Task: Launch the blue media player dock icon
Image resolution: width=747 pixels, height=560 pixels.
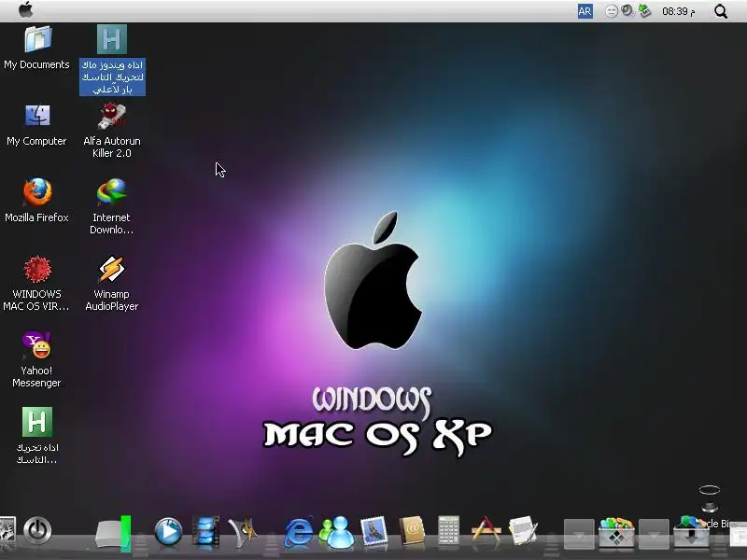Action: click(x=168, y=531)
